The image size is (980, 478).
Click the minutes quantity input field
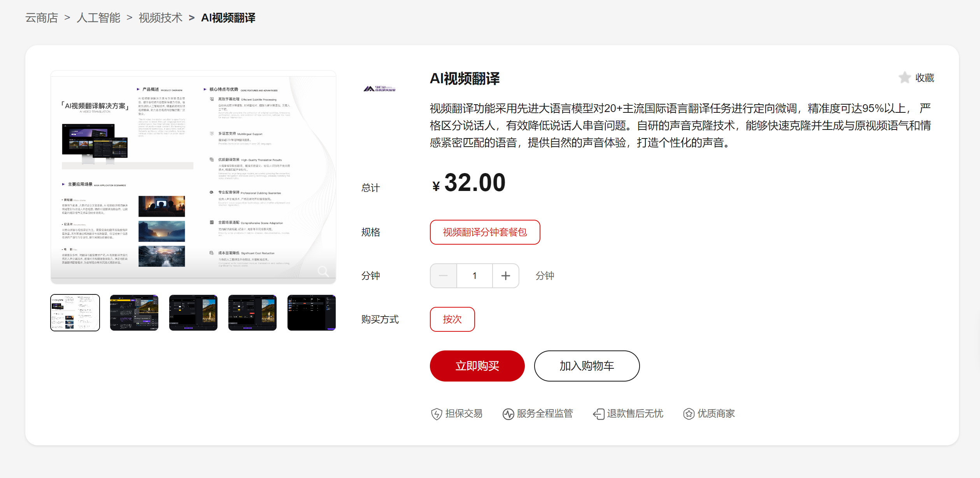click(x=474, y=275)
